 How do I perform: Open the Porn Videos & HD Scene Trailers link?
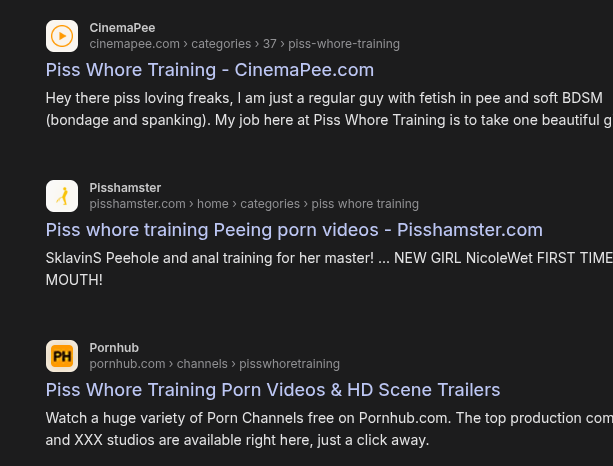pyautogui.click(x=273, y=390)
